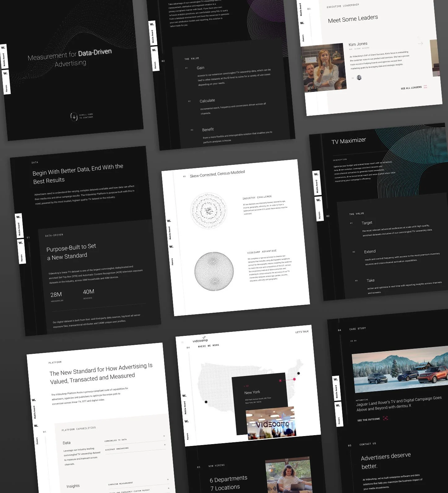
Task: Open the hamburger menu on the map page
Action: click(x=183, y=342)
